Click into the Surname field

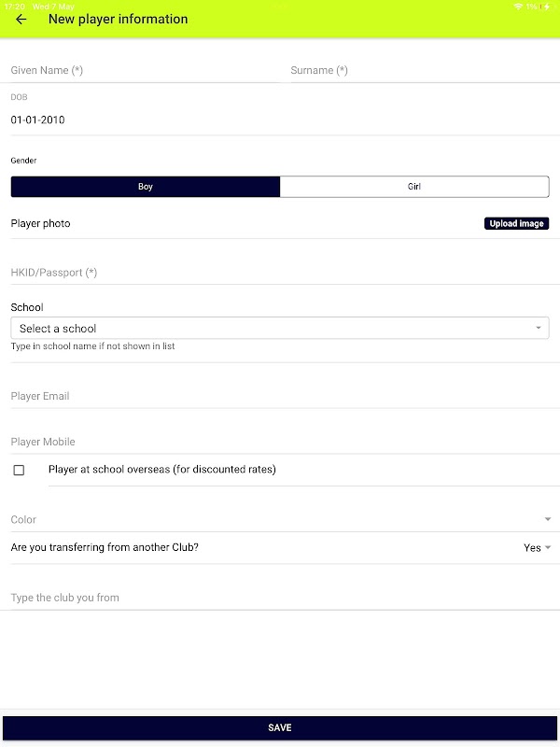pyautogui.click(x=419, y=70)
